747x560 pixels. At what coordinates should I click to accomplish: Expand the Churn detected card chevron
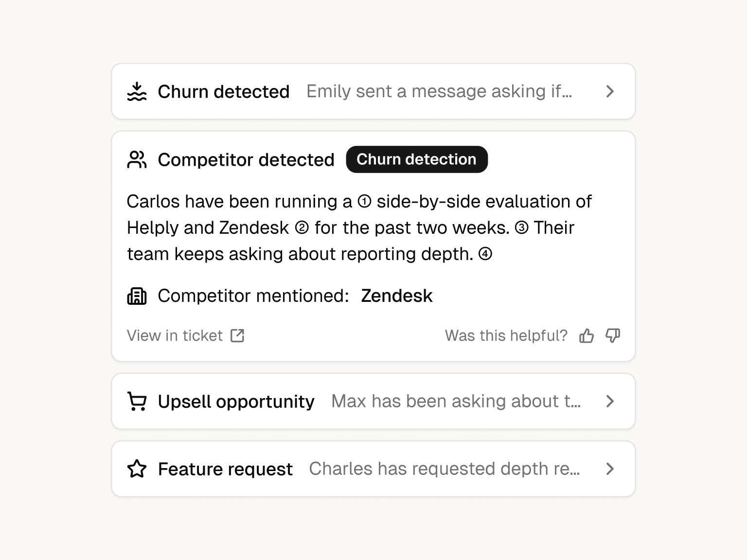coord(610,91)
